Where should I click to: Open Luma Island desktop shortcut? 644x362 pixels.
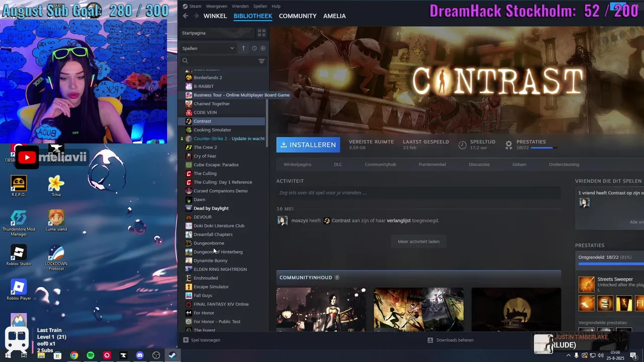click(56, 221)
